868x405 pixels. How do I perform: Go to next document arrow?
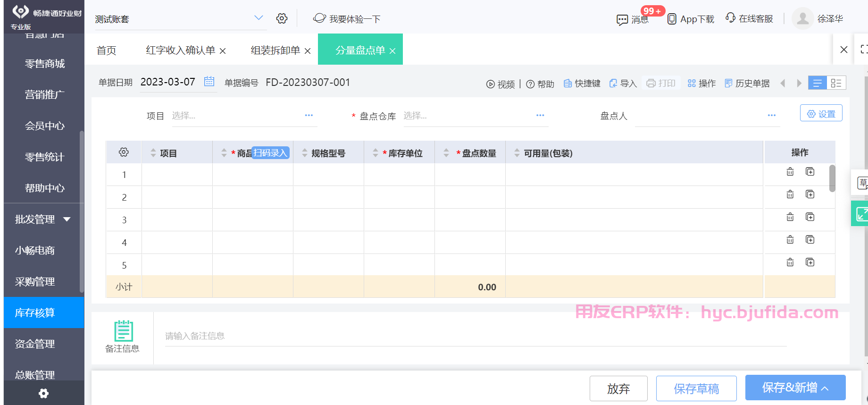[x=799, y=83]
